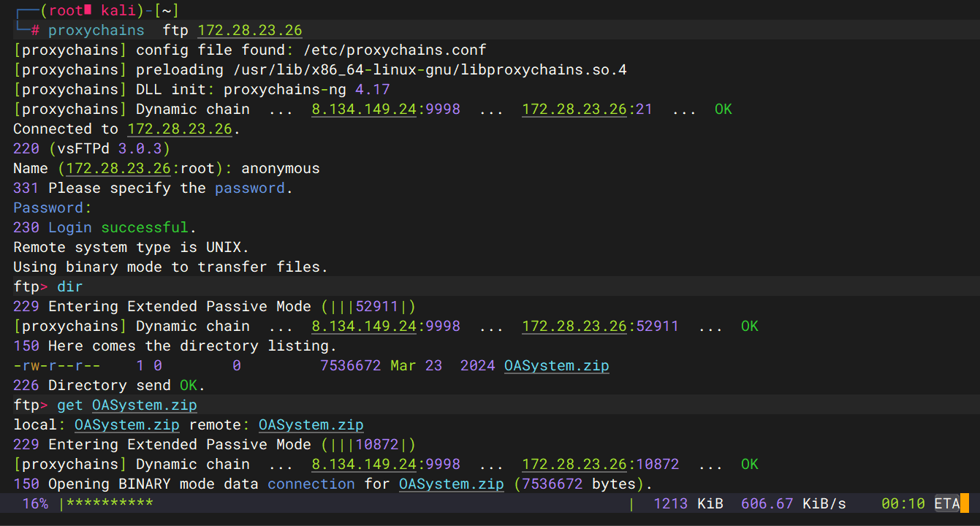Select the local: OASystem.zip filename link
The width and height of the screenshot is (980, 526).
coord(127,425)
